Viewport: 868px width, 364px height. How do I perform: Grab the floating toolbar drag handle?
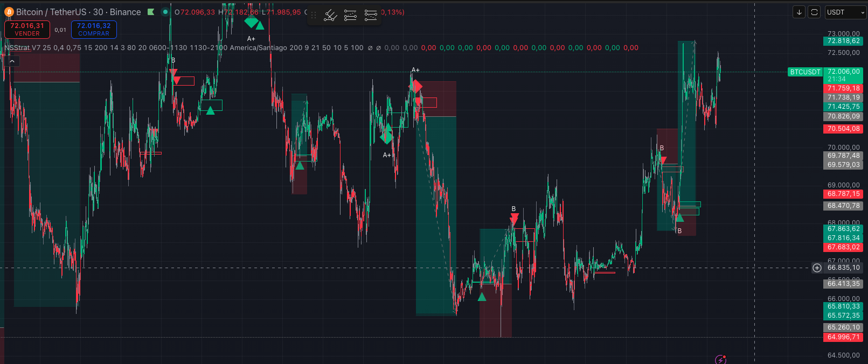point(314,16)
